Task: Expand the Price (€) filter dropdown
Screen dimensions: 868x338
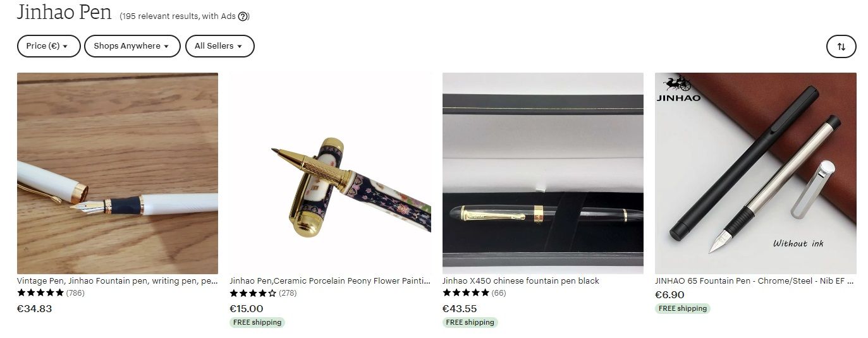Action: tap(49, 46)
